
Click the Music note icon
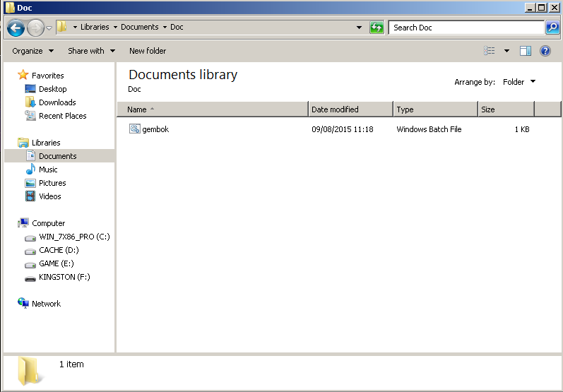30,169
